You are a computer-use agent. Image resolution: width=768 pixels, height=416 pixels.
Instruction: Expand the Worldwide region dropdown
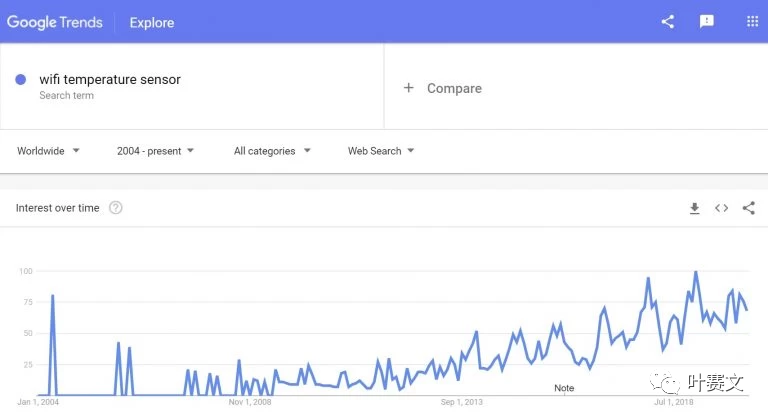pos(48,151)
